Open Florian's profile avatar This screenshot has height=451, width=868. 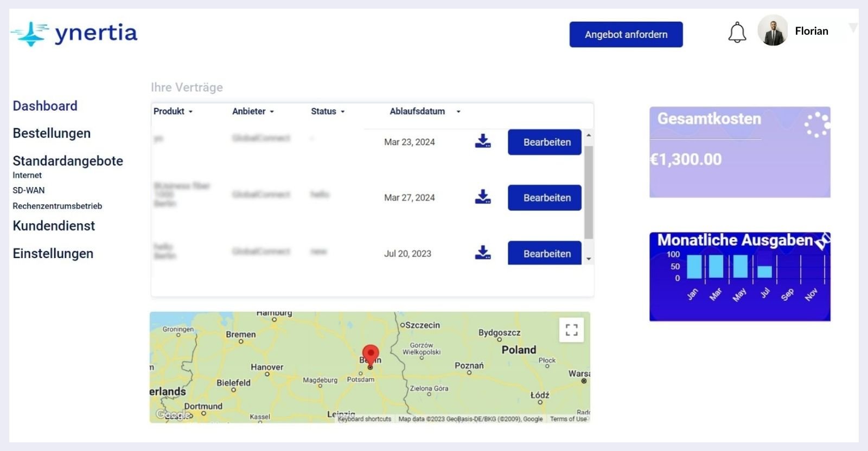click(773, 31)
